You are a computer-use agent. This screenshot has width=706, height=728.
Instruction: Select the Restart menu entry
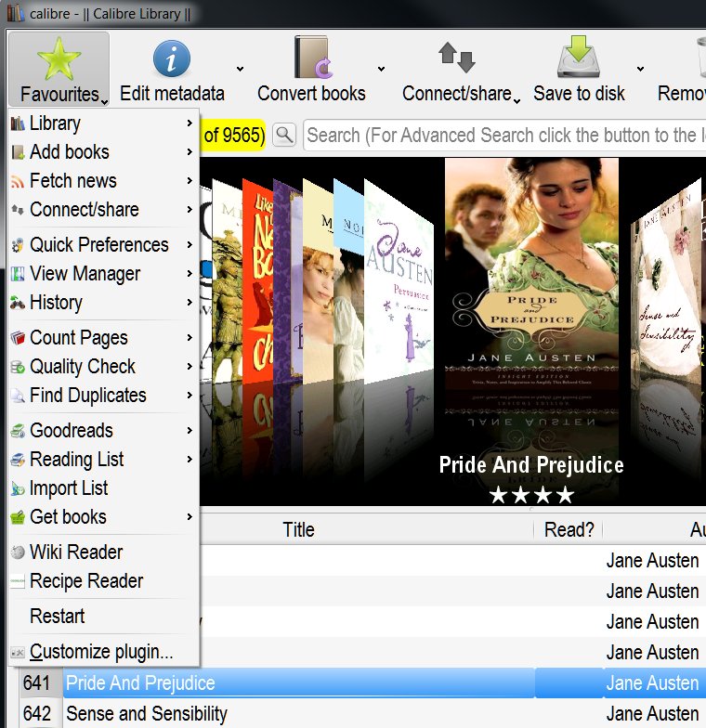[104, 617]
